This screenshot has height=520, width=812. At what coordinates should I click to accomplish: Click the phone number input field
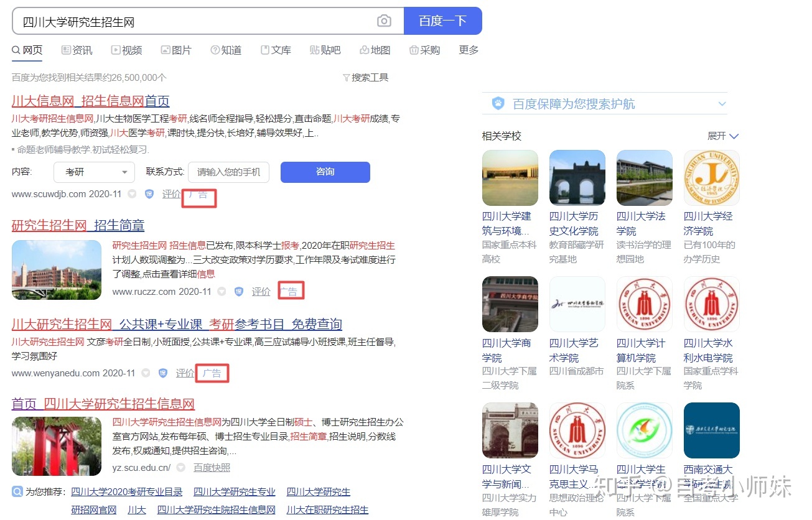pyautogui.click(x=229, y=172)
